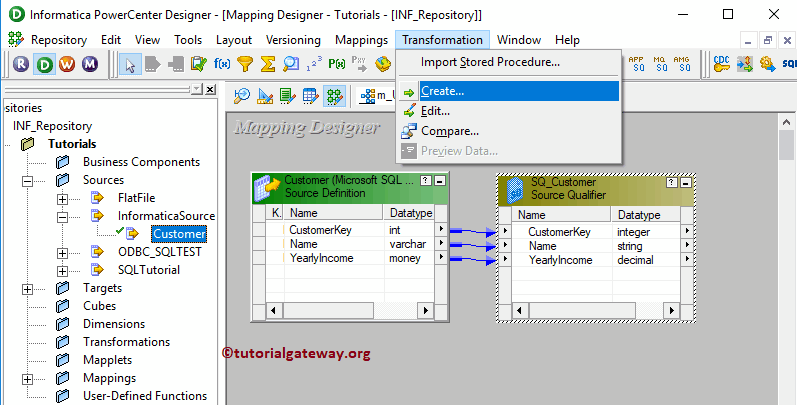Choose Edit... in the Transformation dropdown

click(509, 111)
